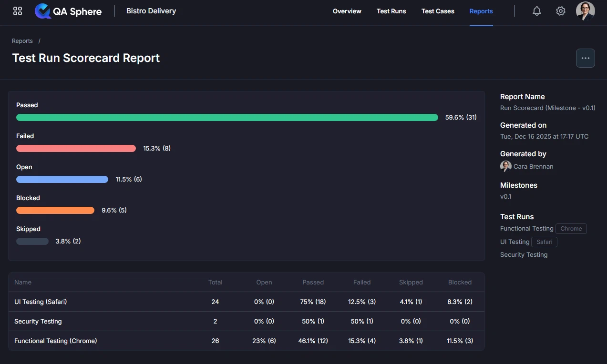607x364 pixels.
Task: Open the notifications bell
Action: click(536, 11)
